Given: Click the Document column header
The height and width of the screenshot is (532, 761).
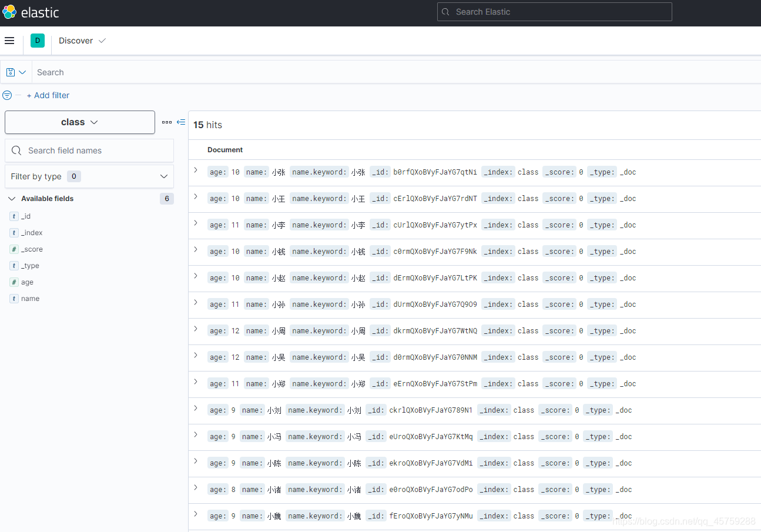Looking at the screenshot, I should click(x=225, y=150).
